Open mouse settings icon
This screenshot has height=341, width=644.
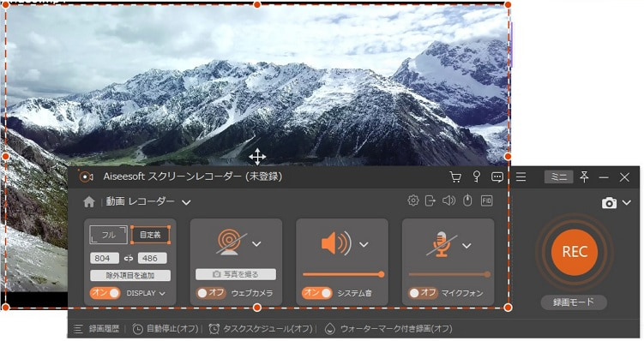[467, 200]
